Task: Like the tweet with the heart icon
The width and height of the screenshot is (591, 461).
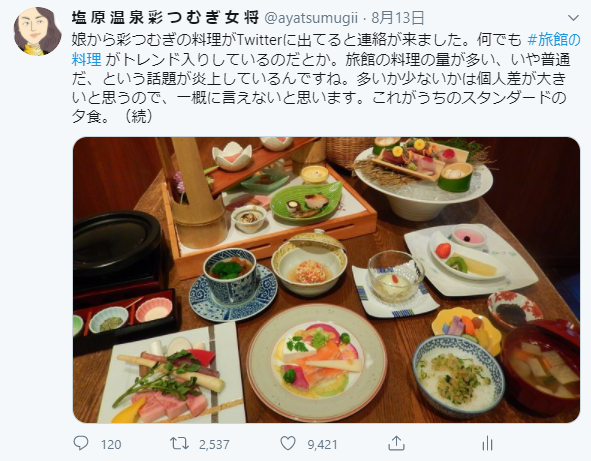Action: point(288,444)
